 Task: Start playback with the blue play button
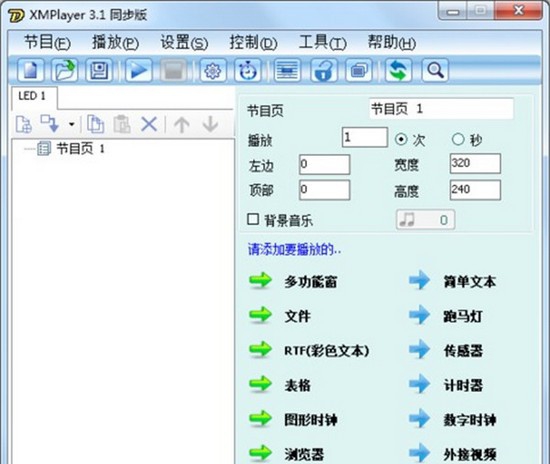pyautogui.click(x=139, y=70)
